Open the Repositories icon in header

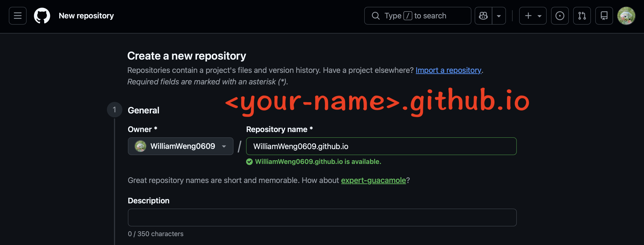pos(604,16)
